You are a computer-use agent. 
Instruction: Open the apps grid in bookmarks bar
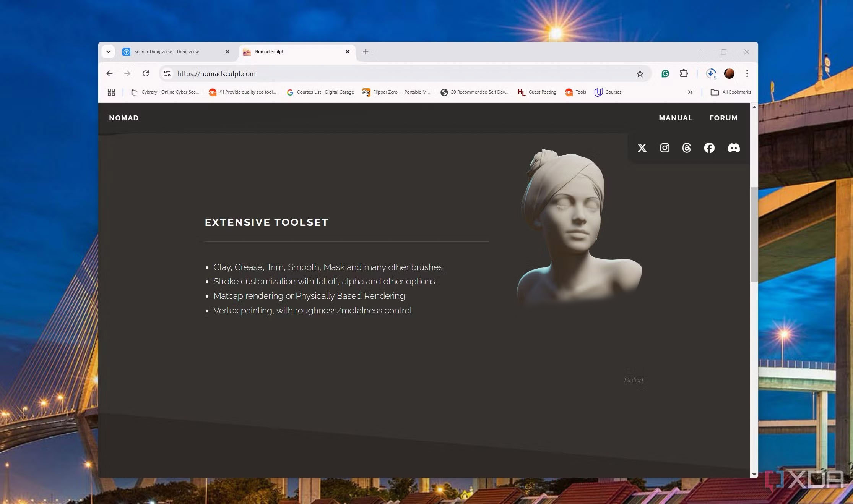tap(111, 92)
